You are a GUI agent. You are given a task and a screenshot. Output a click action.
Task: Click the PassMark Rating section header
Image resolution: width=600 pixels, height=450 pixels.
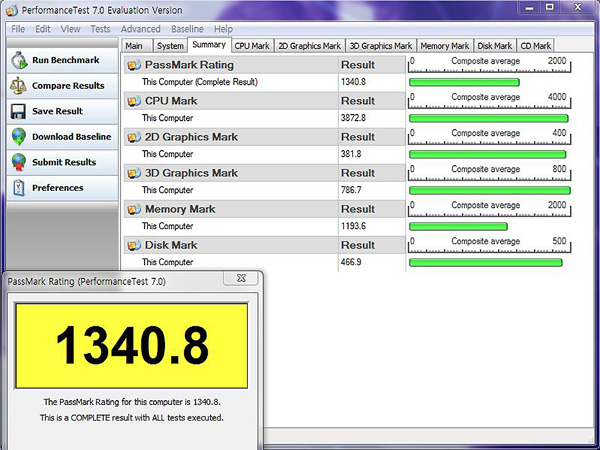coord(264,65)
